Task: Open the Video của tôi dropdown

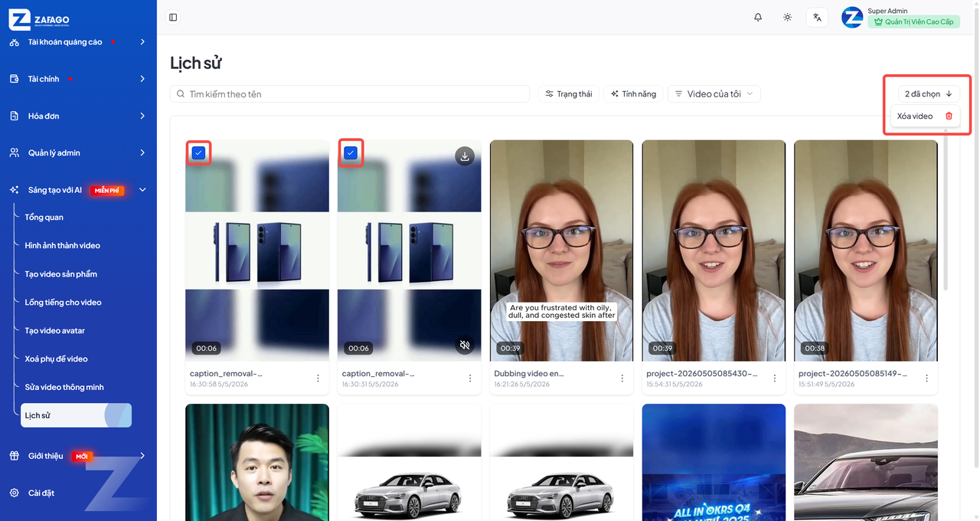Action: coord(714,93)
